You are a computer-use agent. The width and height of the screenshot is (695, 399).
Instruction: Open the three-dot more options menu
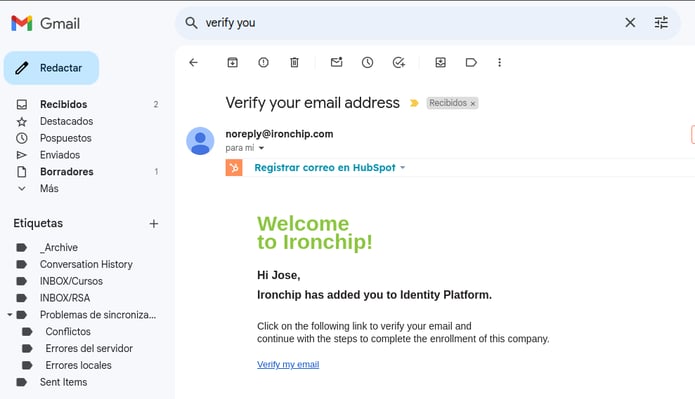[x=500, y=63]
